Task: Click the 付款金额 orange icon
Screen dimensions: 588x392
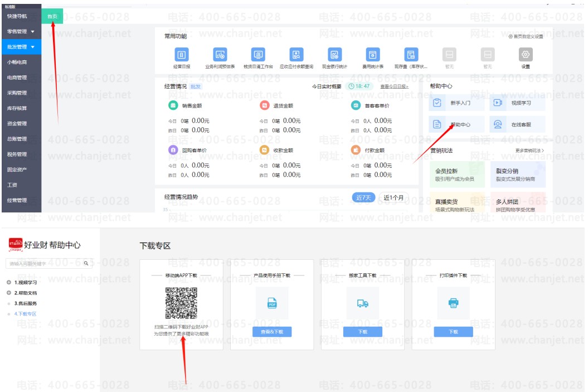Action: (x=356, y=150)
